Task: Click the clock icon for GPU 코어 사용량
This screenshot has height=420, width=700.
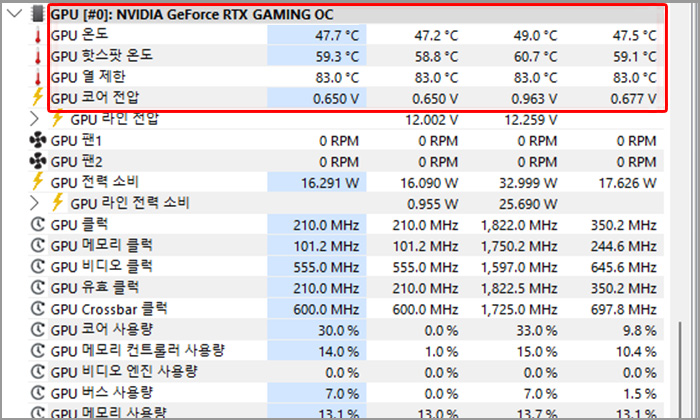Action: pyautogui.click(x=38, y=329)
